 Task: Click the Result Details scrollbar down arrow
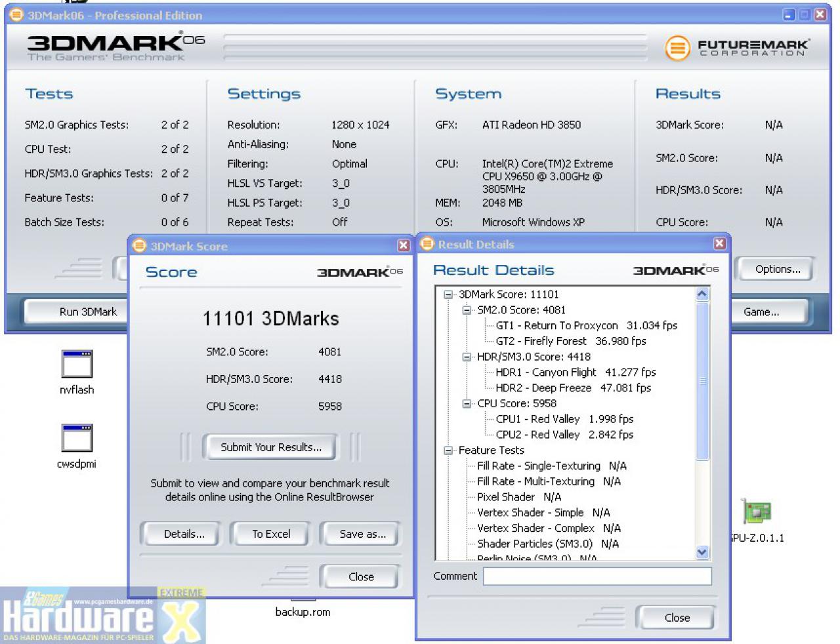(x=702, y=552)
